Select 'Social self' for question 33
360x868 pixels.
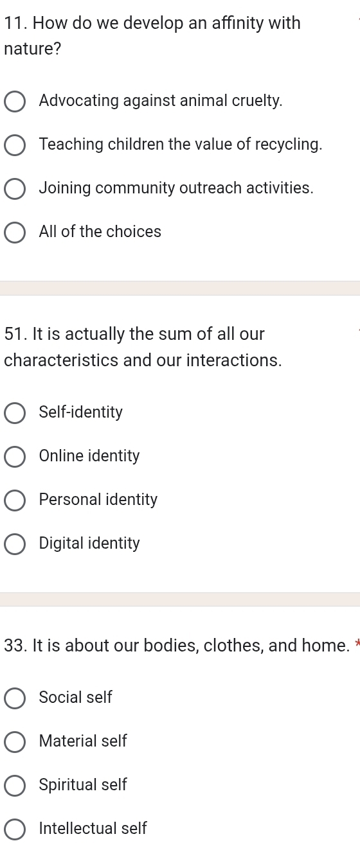(x=15, y=698)
